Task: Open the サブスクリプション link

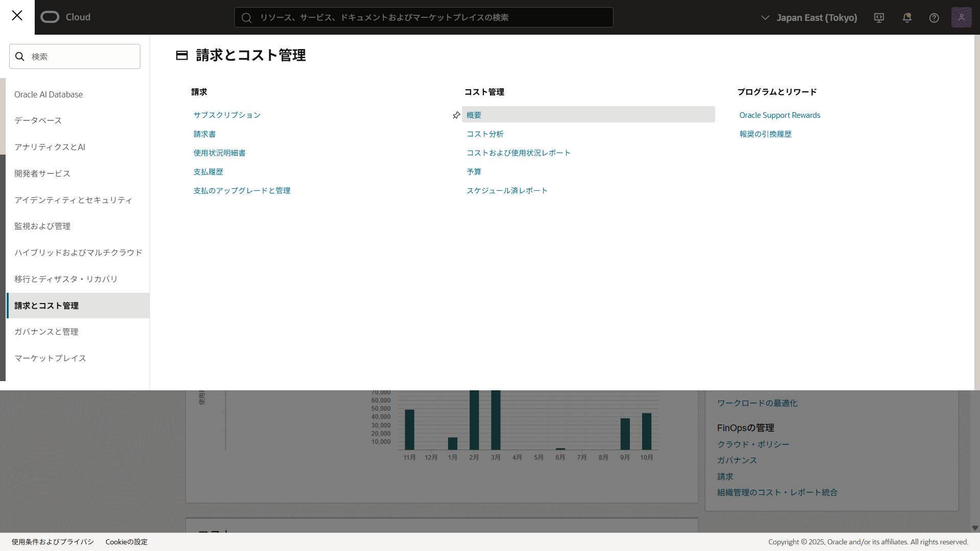Action: pos(227,115)
